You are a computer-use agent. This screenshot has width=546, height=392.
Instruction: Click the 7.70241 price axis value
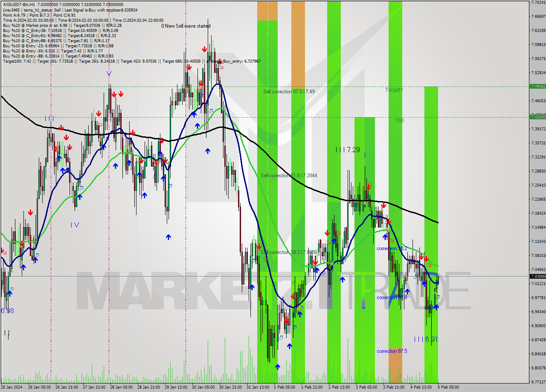pyautogui.click(x=537, y=3)
